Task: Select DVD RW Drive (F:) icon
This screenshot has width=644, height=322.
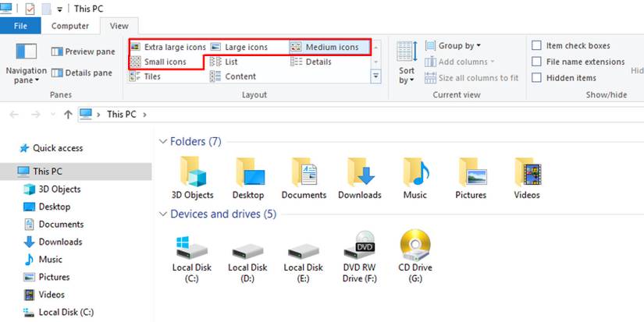Action: click(x=359, y=245)
